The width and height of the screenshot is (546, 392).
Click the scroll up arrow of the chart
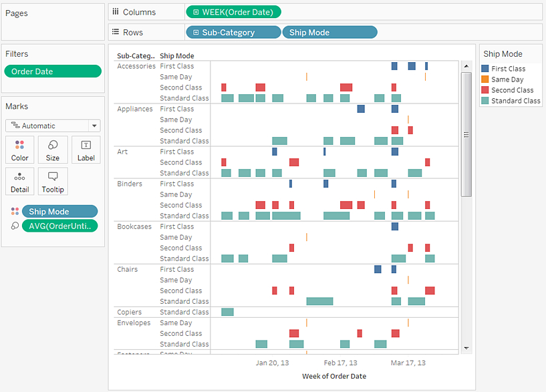pyautogui.click(x=466, y=65)
